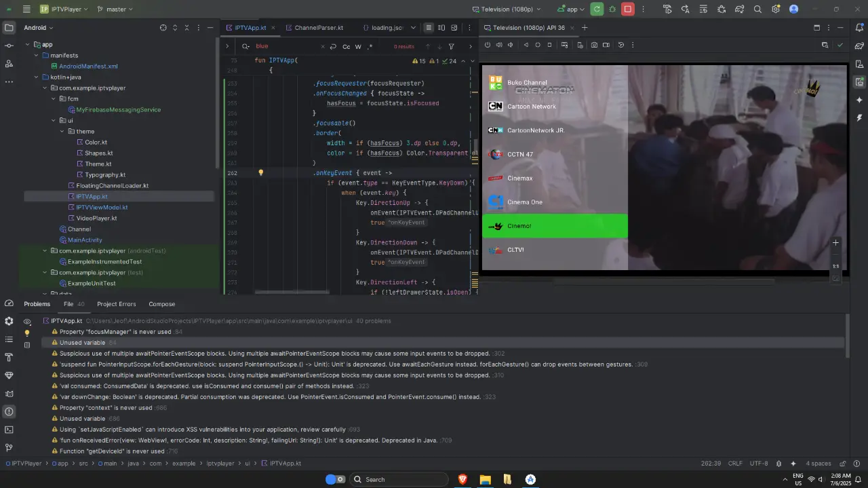Open IDE settings gear icon
The width and height of the screenshot is (868, 488).
pyautogui.click(x=776, y=9)
